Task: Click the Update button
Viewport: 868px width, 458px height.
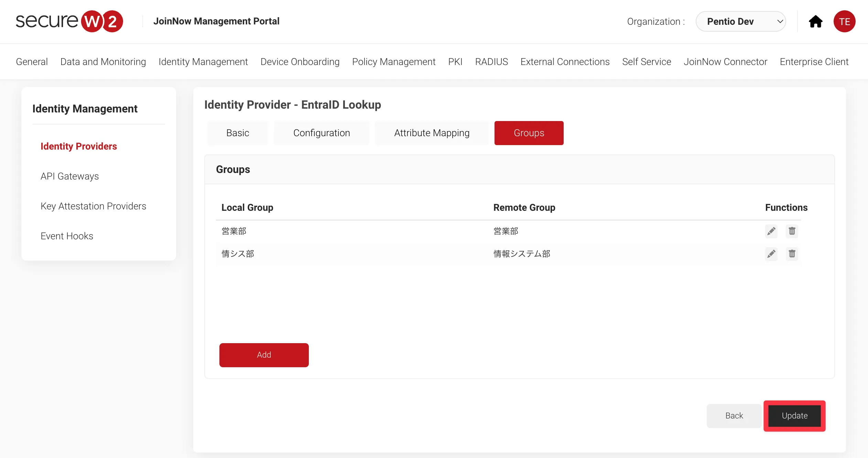Action: coord(794,416)
